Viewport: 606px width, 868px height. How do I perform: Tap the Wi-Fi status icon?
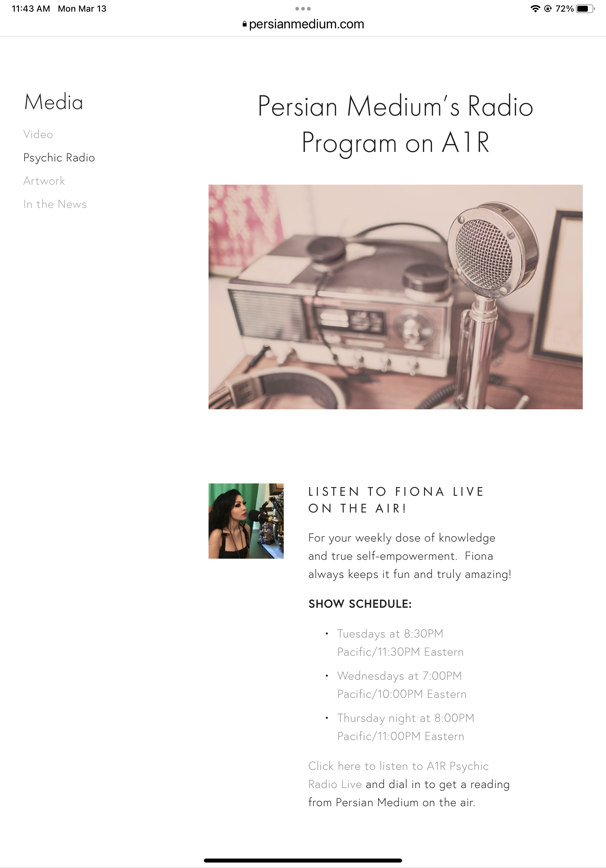pyautogui.click(x=535, y=9)
